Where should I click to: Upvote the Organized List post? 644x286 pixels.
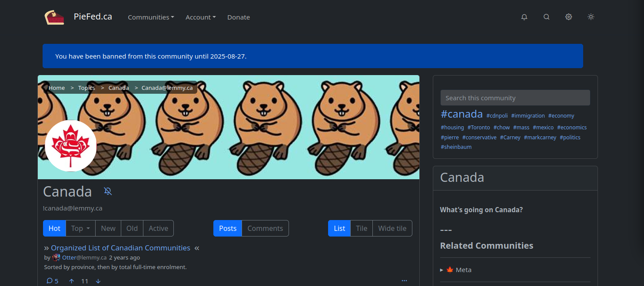pyautogui.click(x=72, y=281)
